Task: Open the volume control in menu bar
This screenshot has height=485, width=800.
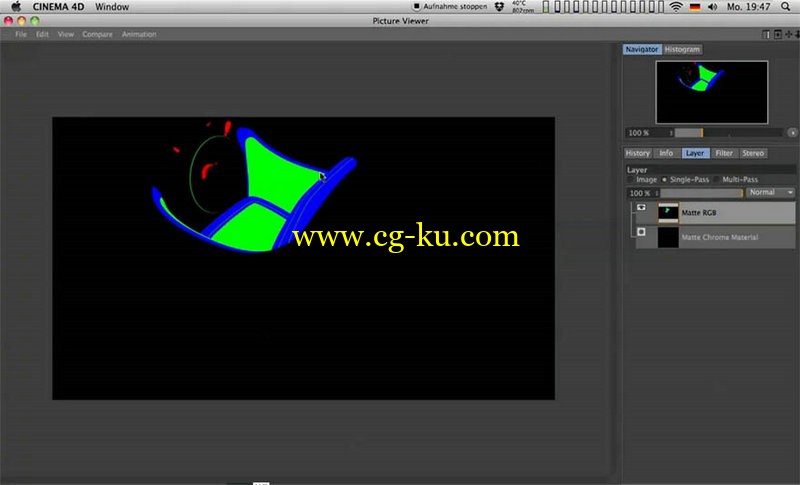Action: point(713,7)
